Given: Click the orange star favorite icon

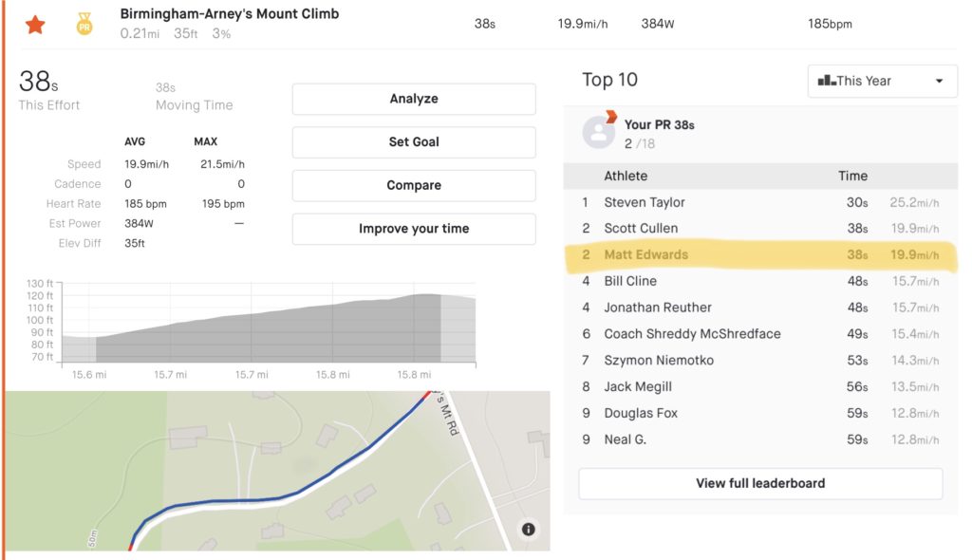Looking at the screenshot, I should 35,24.
